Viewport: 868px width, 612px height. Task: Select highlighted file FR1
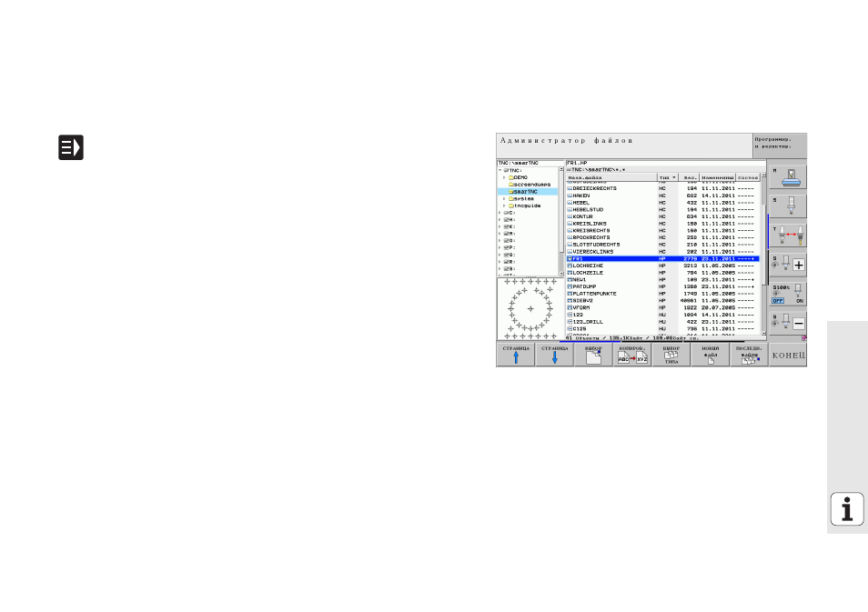(662, 258)
